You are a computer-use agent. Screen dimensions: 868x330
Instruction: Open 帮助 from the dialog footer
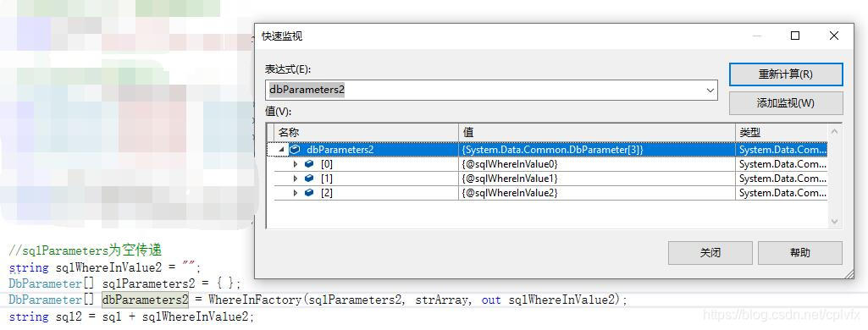click(800, 253)
